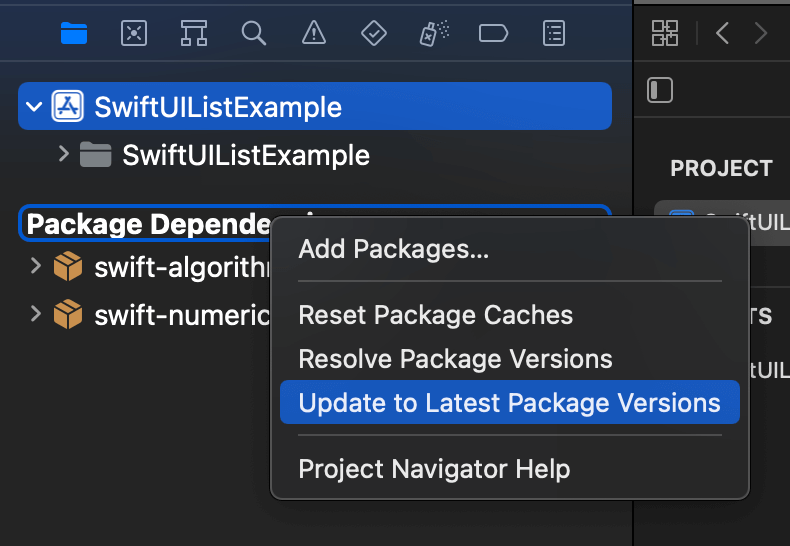The image size is (790, 546).
Task: Expand the SwiftUIListExample folder
Action: coord(64,155)
